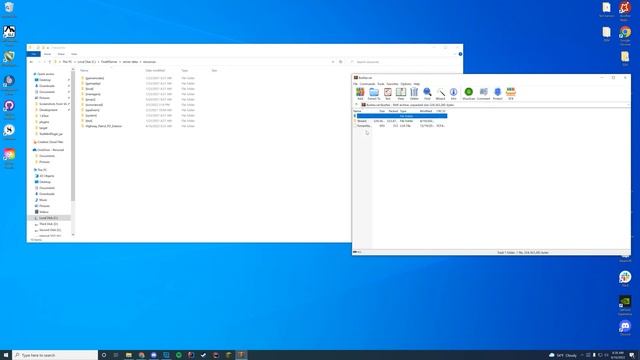Viewport: 640px width, 360px height.
Task: Click the Info icon in WinRAR toolbar
Action: coord(453,93)
